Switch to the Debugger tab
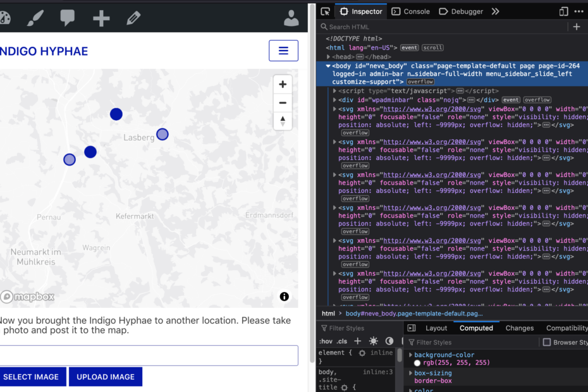The height and width of the screenshot is (392, 588). [461, 11]
